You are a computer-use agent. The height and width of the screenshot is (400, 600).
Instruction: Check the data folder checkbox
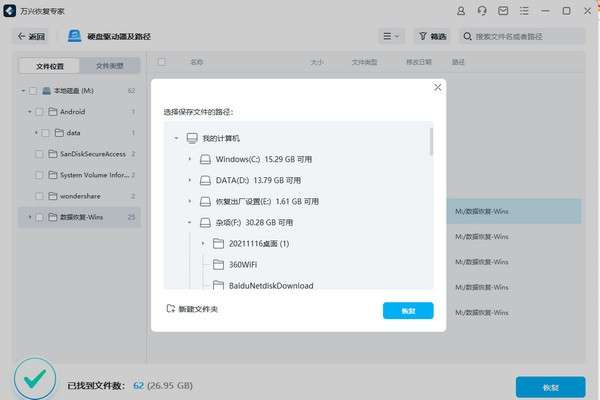click(46, 133)
